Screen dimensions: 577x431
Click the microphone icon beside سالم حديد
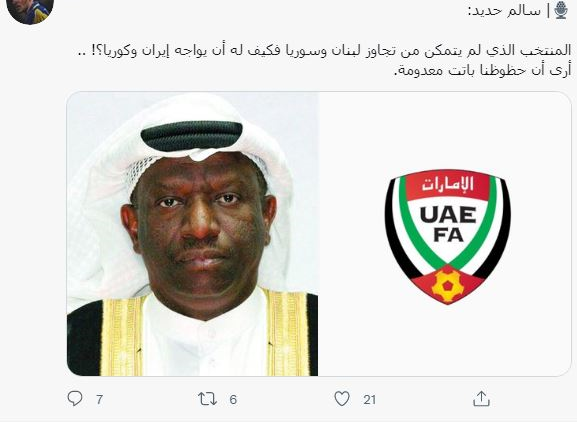pyautogui.click(x=560, y=10)
